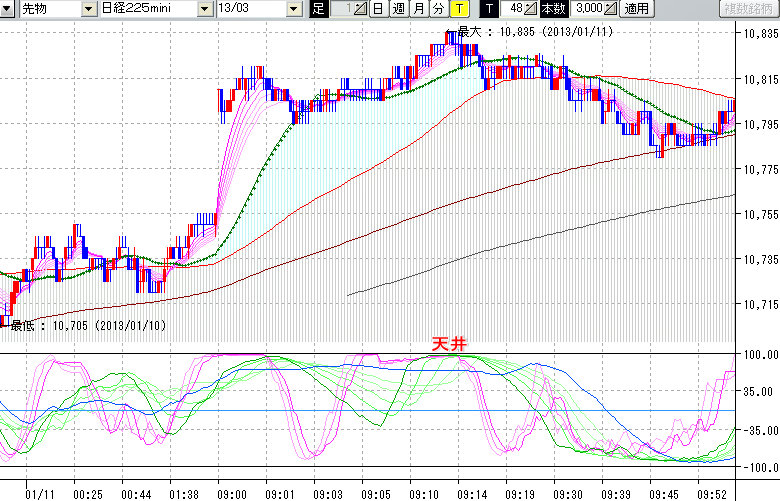Click the red 天井 ceiling marker
The height and width of the screenshot is (501, 780).
(x=448, y=343)
